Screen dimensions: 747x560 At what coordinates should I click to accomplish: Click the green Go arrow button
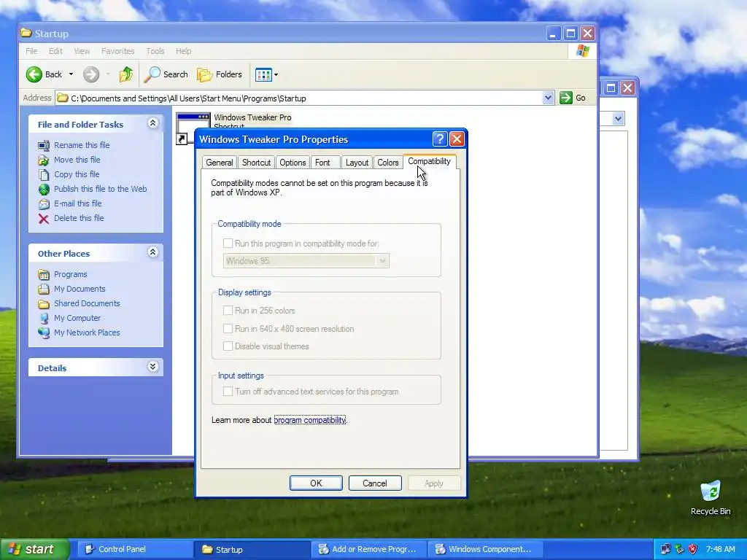pyautogui.click(x=566, y=98)
